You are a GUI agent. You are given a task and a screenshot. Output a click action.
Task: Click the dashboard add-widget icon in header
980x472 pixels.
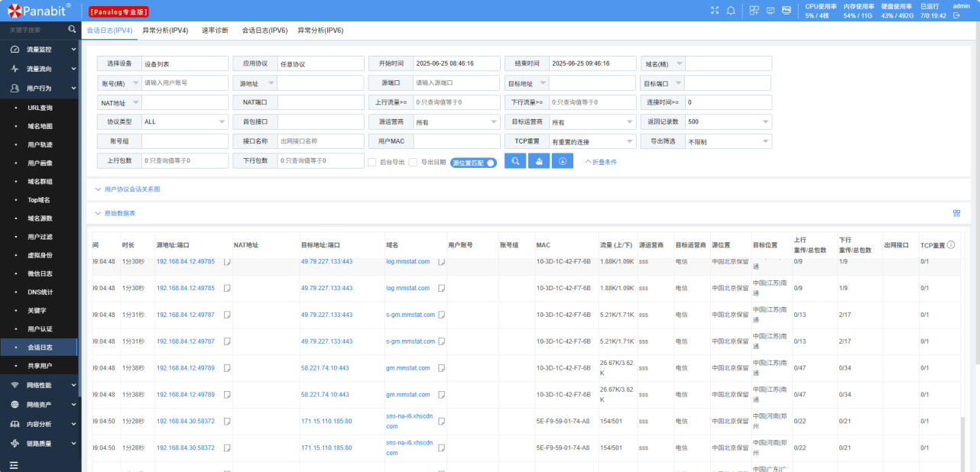754,10
